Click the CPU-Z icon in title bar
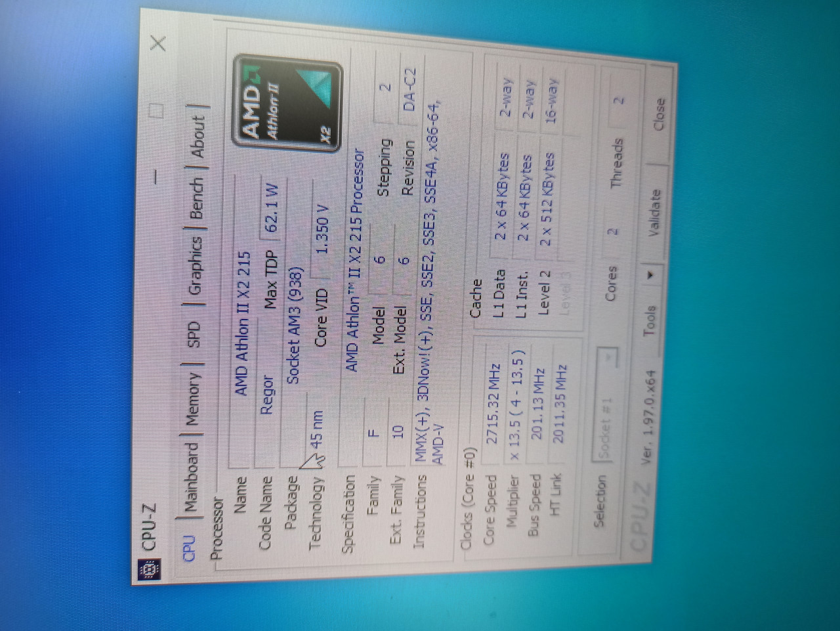 point(151,569)
